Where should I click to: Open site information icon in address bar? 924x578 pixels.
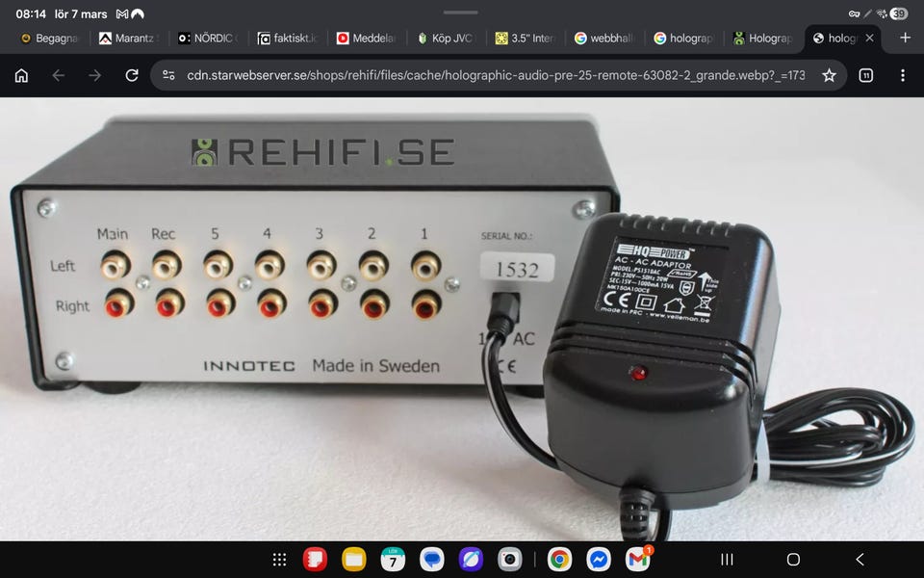pos(168,75)
